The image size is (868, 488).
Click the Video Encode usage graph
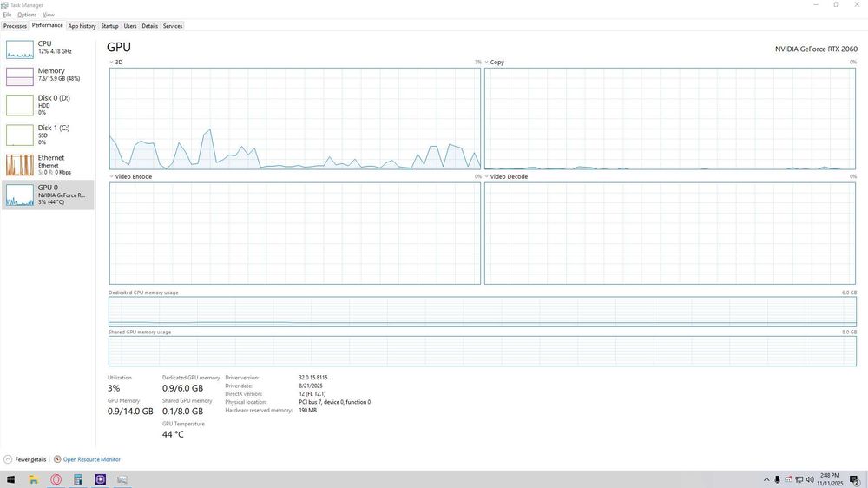(x=295, y=234)
